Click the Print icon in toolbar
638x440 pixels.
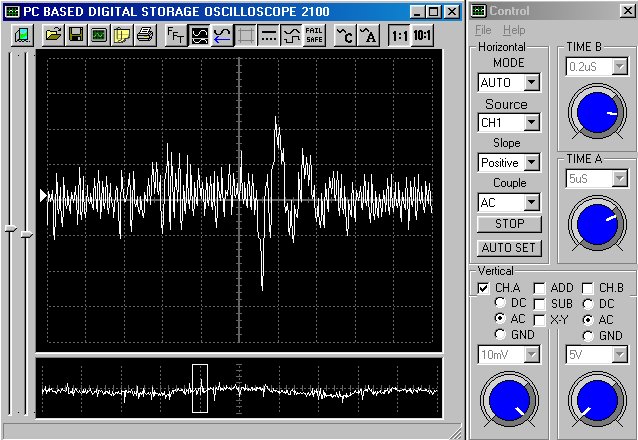point(144,35)
